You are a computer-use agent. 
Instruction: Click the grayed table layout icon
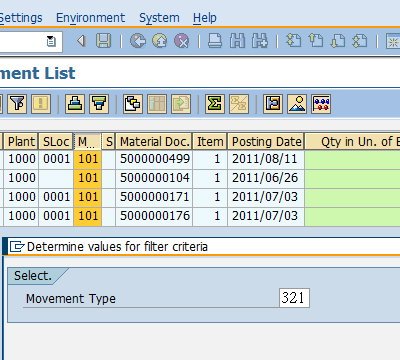click(157, 104)
